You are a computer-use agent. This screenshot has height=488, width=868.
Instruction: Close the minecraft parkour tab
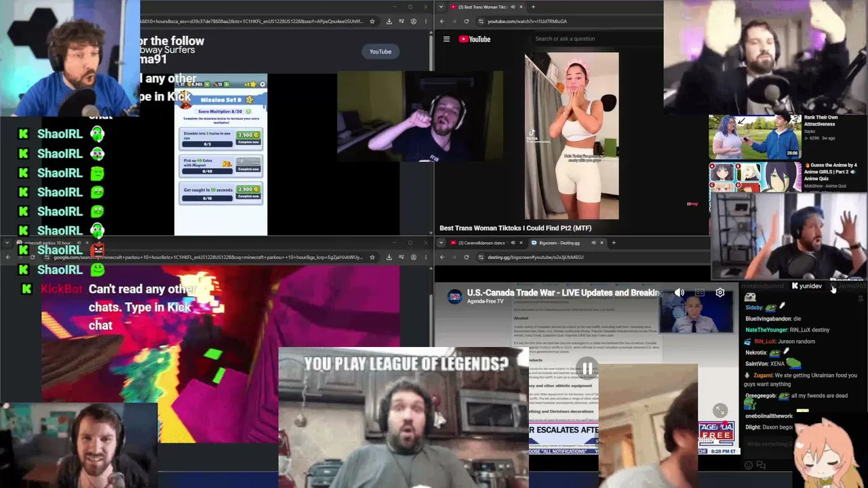click(87, 243)
